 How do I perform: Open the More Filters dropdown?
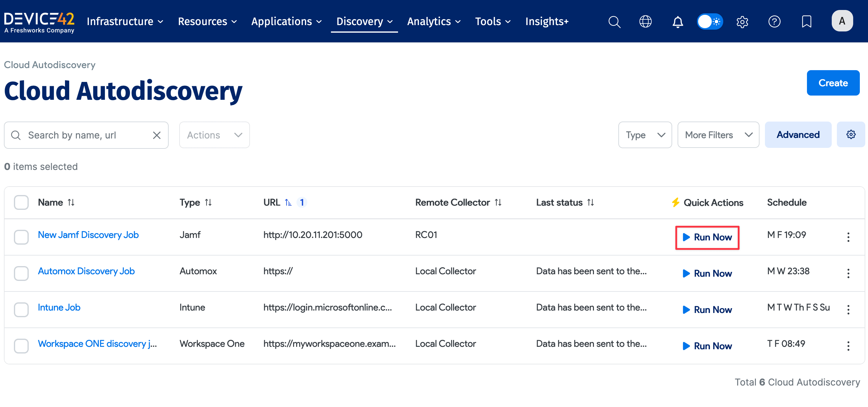click(x=718, y=135)
